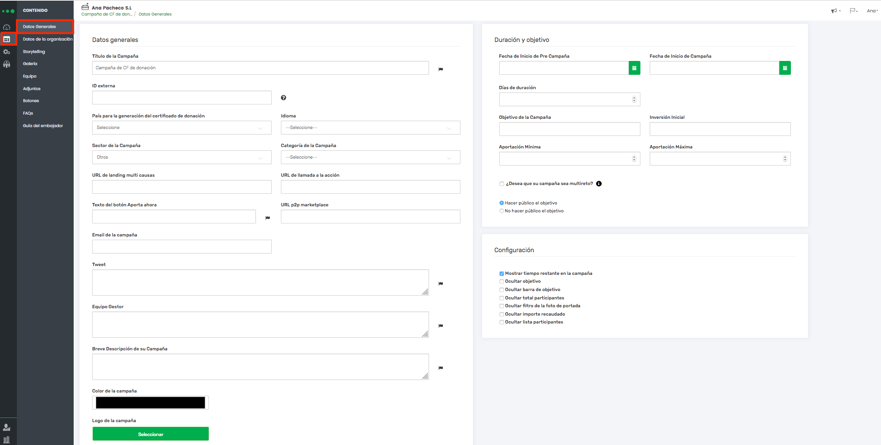
Task: Click the Datos Generales breadcrumb link
Action: (155, 14)
